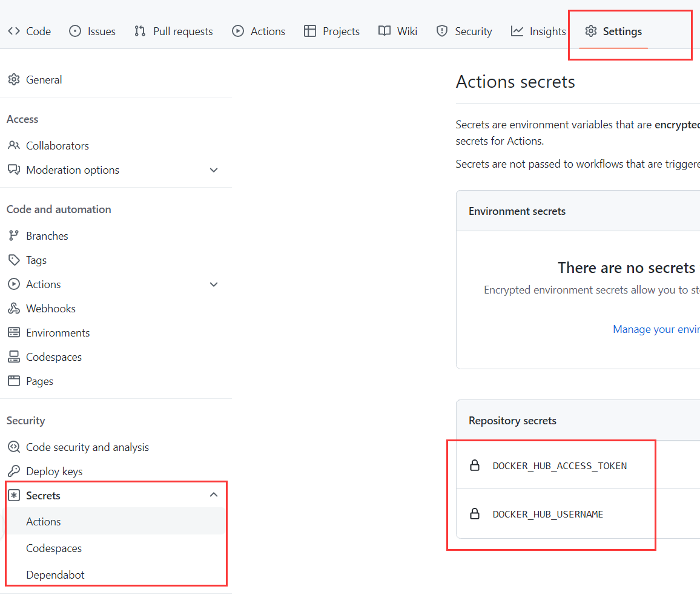The height and width of the screenshot is (595, 700).
Task: Select Dependabot under Secrets
Action: coord(55,575)
